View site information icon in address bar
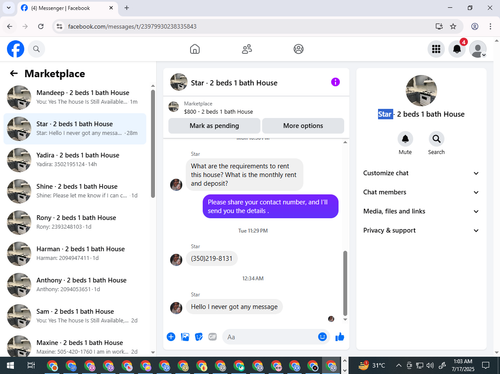 [59, 26]
